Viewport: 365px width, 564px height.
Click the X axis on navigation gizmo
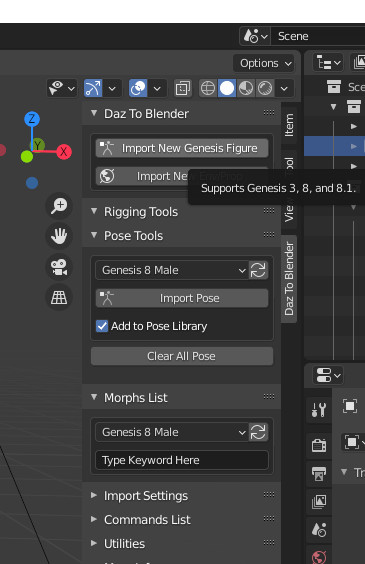pos(64,151)
